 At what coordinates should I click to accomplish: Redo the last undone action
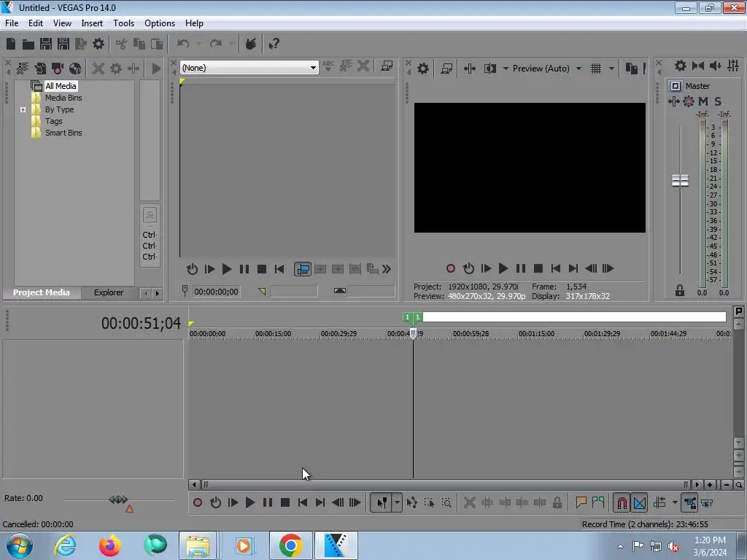pos(216,44)
